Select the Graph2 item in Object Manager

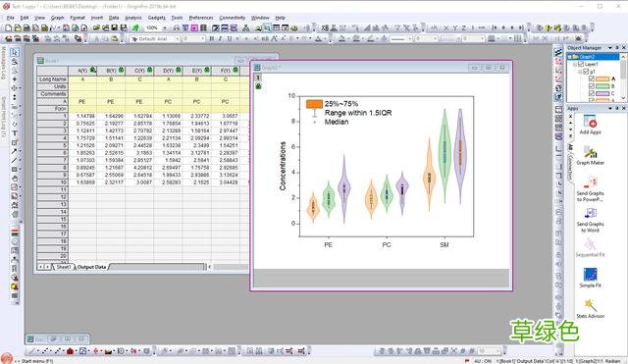(587, 57)
